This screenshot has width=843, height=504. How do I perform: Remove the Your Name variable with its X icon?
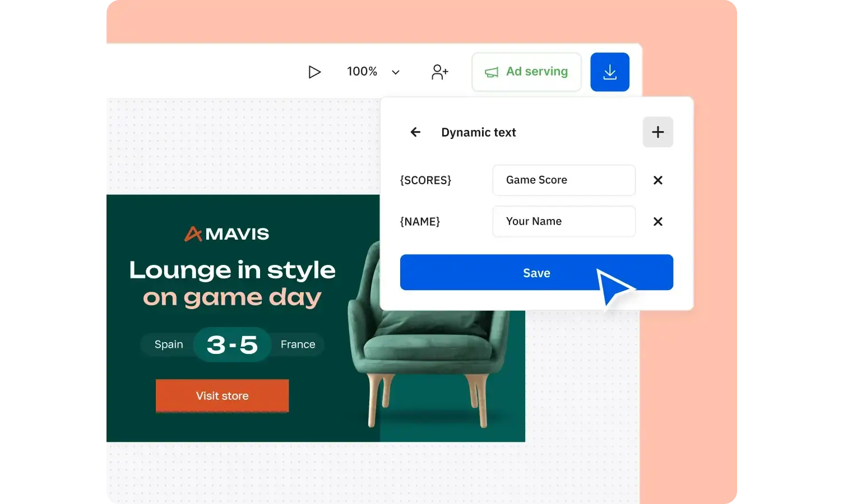pos(657,222)
